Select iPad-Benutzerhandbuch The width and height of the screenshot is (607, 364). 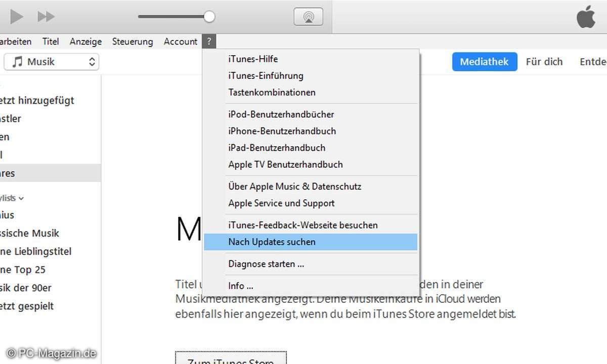[311, 148]
